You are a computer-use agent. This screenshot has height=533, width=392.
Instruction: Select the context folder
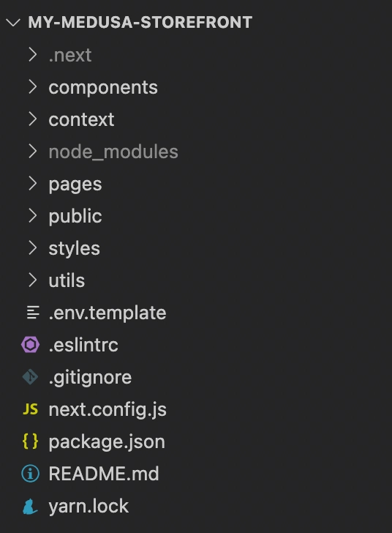[x=196, y=119]
